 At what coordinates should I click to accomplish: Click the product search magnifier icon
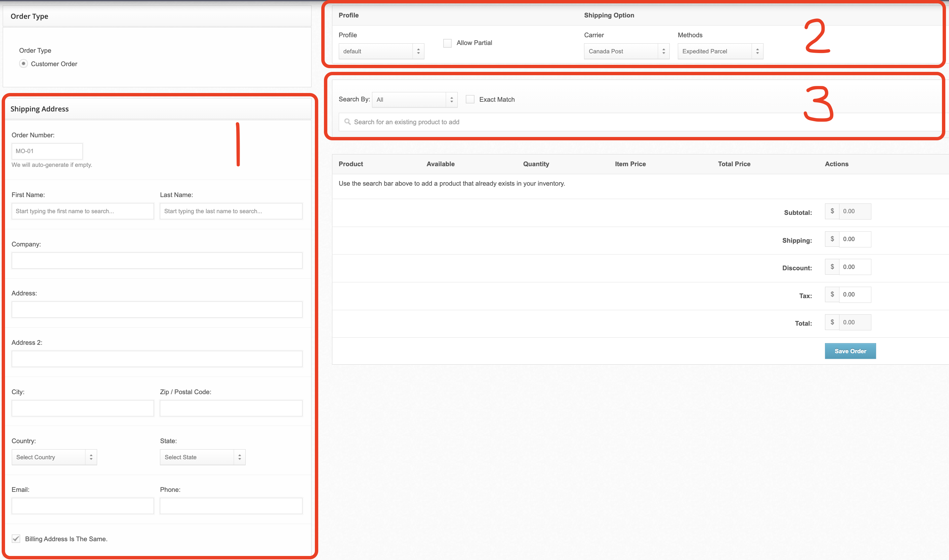tap(347, 122)
